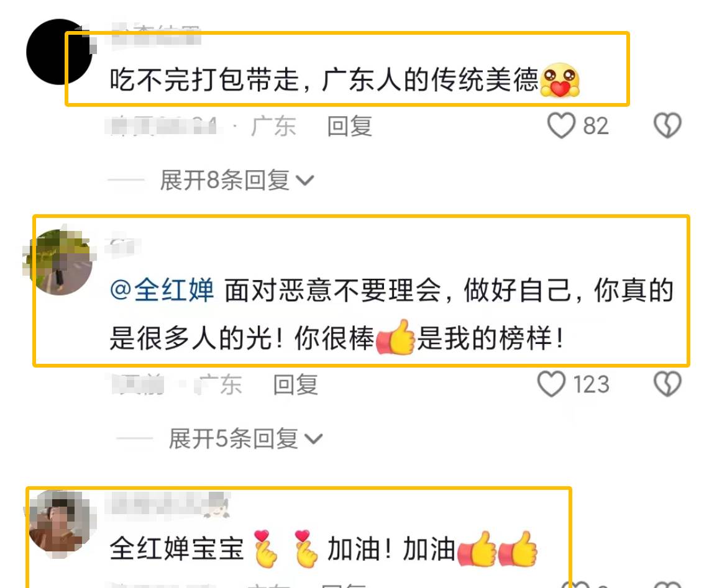Tap the 82 like count
Viewport: 704px width, 588px height.
click(596, 126)
